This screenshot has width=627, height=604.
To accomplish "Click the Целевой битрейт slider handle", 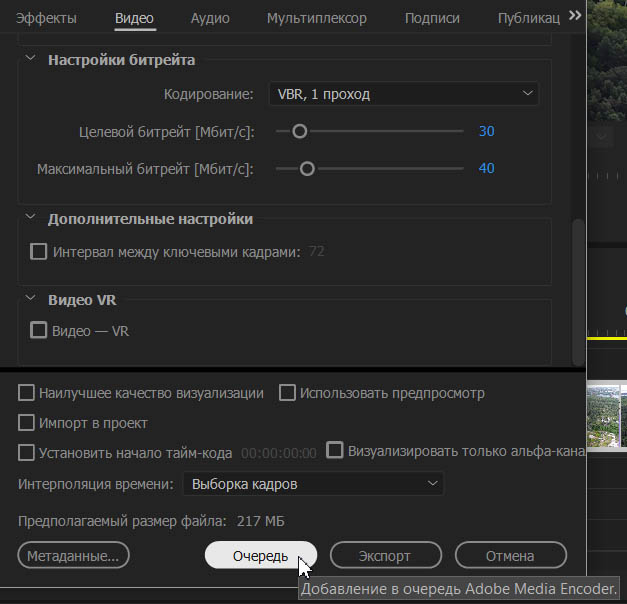I will pos(298,131).
